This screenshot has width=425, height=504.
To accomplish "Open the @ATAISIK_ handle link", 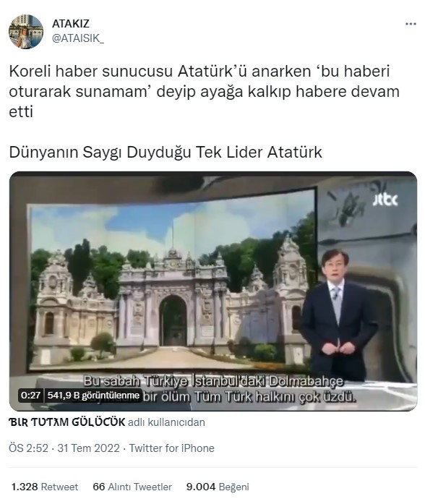I will [78, 38].
